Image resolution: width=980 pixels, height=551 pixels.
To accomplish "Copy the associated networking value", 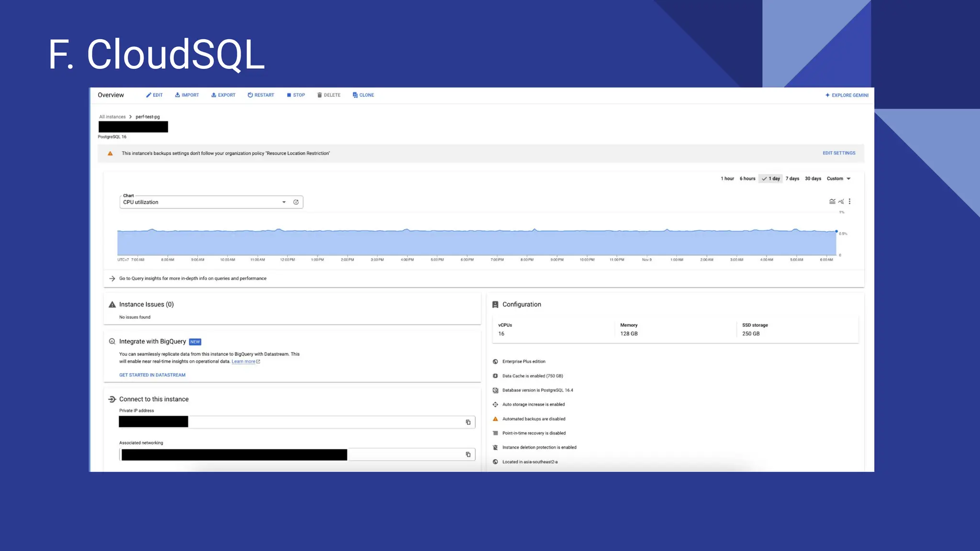I will [x=468, y=455].
